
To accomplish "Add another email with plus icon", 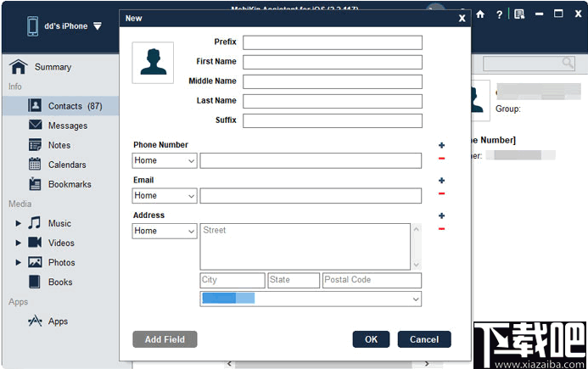I will pyautogui.click(x=442, y=181).
